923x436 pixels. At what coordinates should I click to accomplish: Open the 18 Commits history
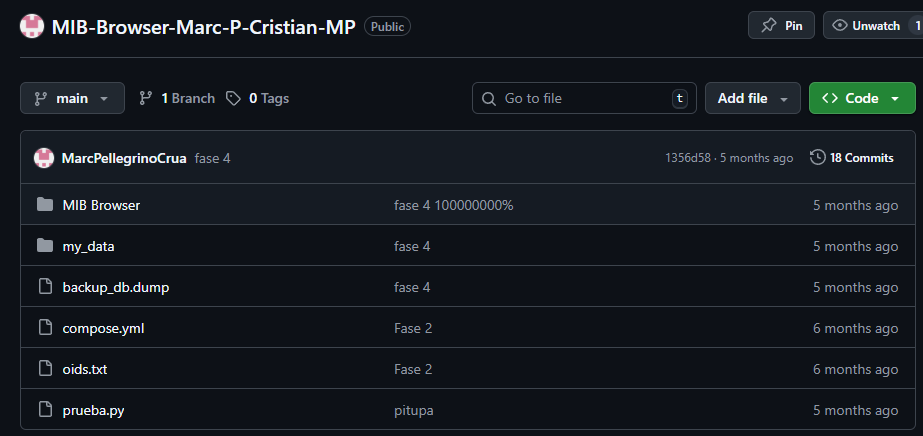(x=852, y=158)
